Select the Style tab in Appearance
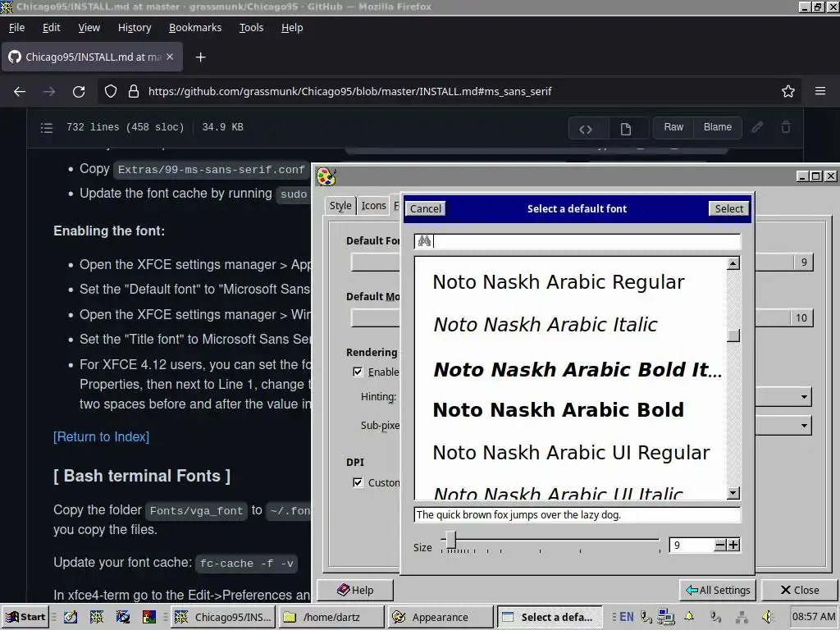 340,206
